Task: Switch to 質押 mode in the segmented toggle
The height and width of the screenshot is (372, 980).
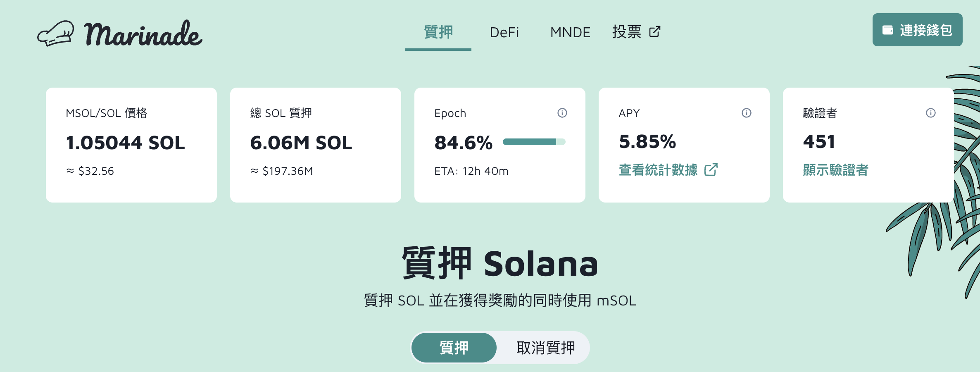Action: 453,348
